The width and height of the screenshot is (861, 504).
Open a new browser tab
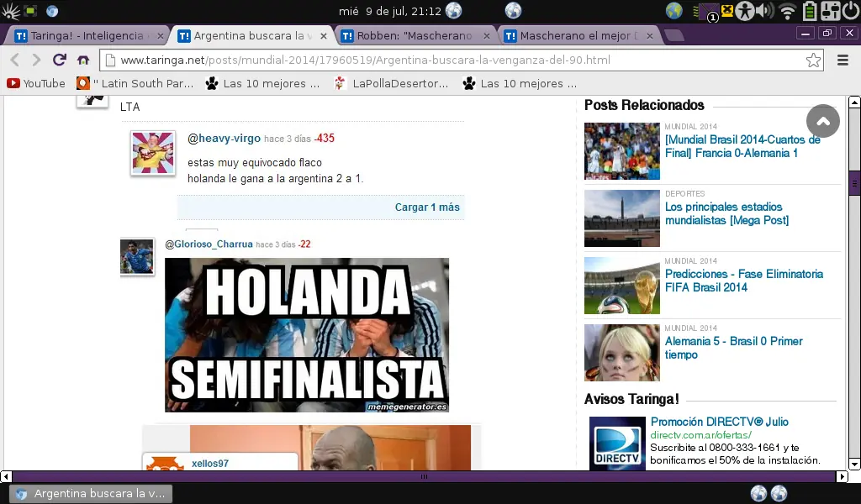click(673, 35)
